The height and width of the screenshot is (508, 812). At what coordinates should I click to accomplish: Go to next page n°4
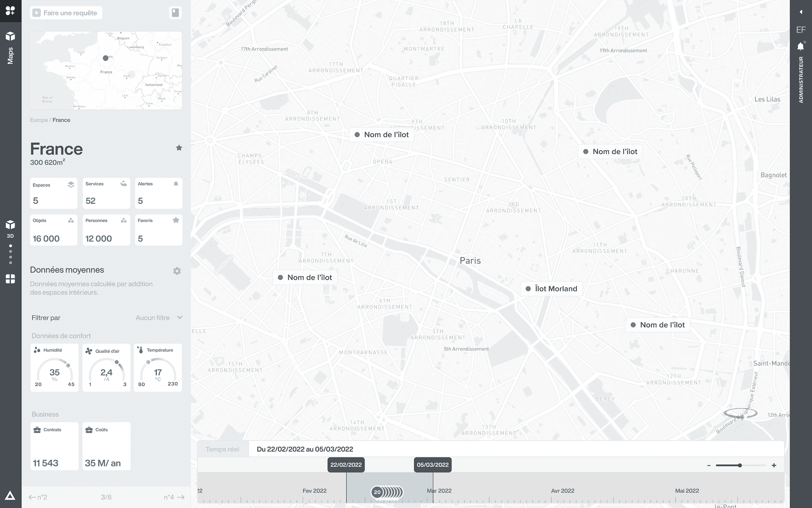174,497
